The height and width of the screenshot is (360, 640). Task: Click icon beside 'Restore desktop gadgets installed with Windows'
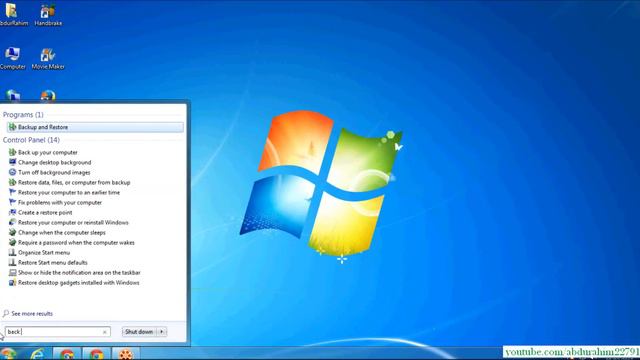click(12, 282)
